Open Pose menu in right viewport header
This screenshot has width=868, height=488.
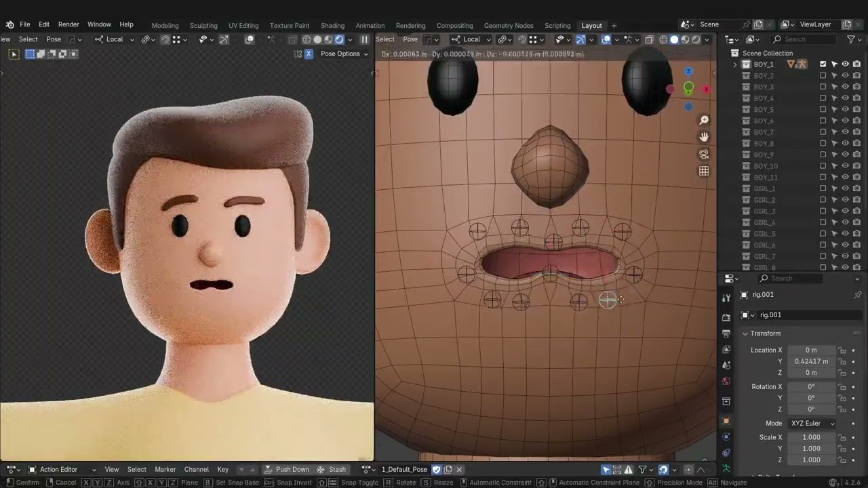410,39
